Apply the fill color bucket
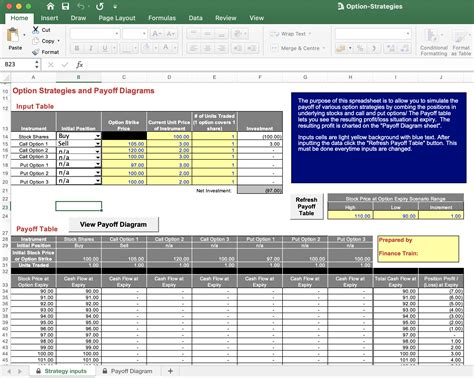The width and height of the screenshot is (474, 378). (x=146, y=48)
